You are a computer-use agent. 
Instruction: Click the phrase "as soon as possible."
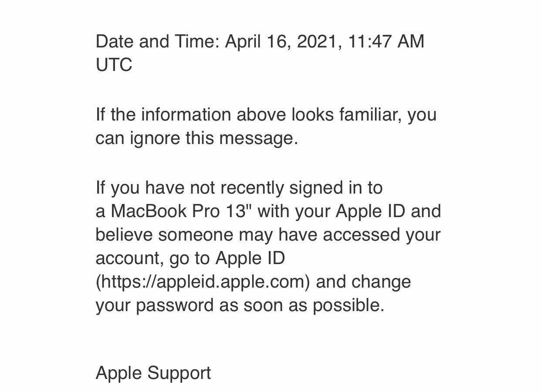click(x=301, y=305)
